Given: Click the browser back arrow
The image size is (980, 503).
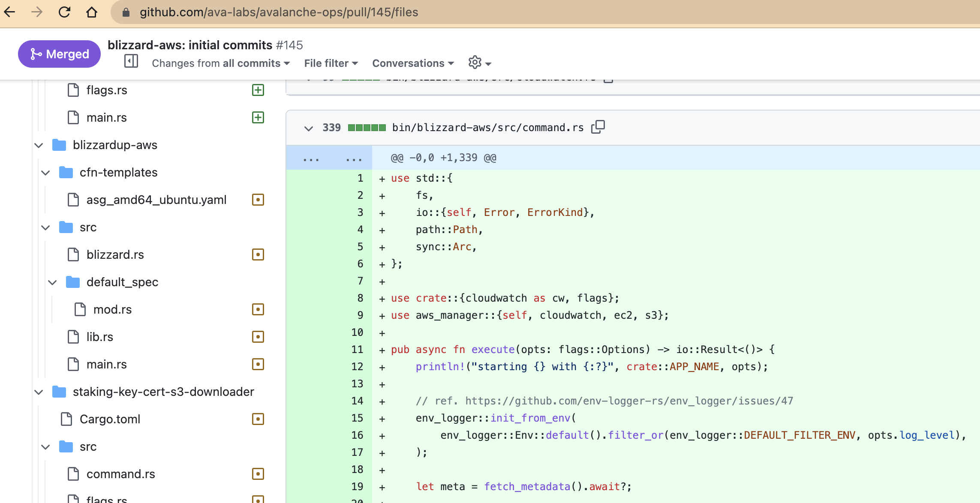Looking at the screenshot, I should 10,12.
